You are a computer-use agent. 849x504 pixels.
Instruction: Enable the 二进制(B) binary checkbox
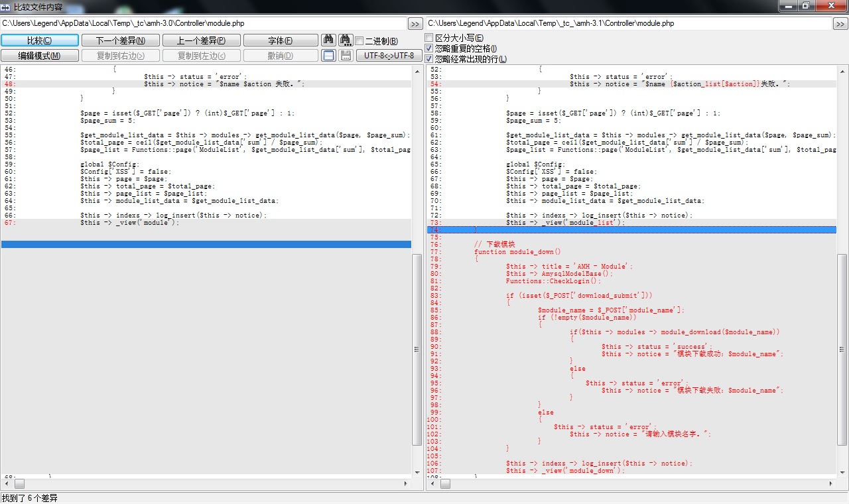coord(359,41)
